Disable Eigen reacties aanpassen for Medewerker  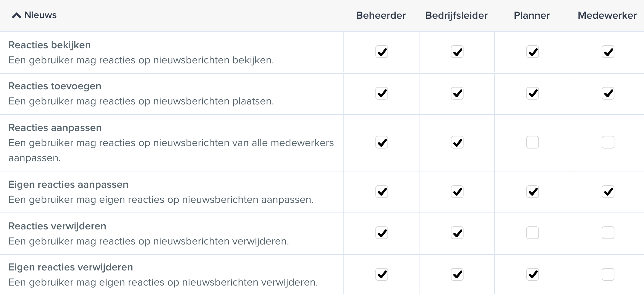608,192
